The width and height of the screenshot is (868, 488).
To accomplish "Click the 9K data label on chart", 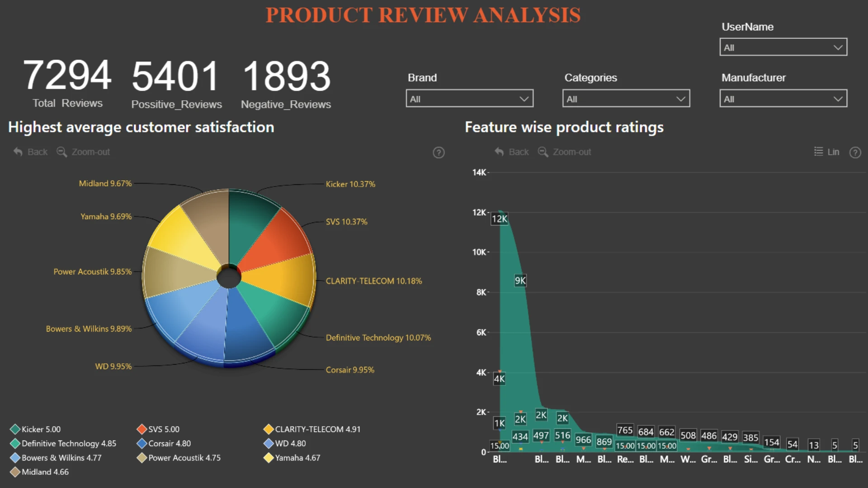I will (520, 281).
